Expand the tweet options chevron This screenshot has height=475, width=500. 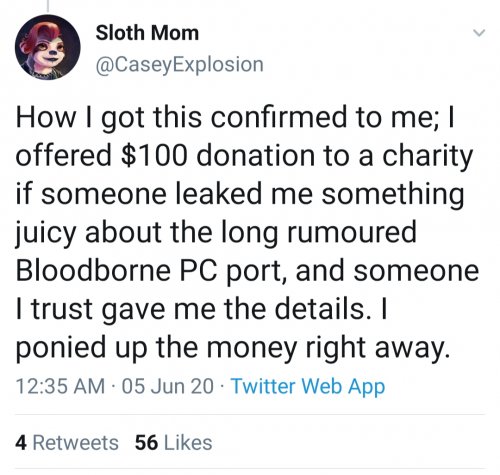click(479, 33)
